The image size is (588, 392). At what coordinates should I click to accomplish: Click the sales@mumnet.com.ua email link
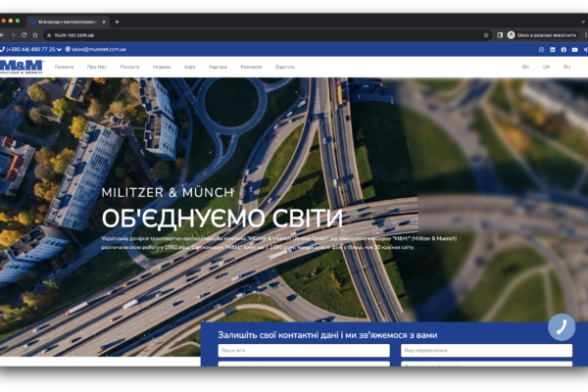click(98, 49)
